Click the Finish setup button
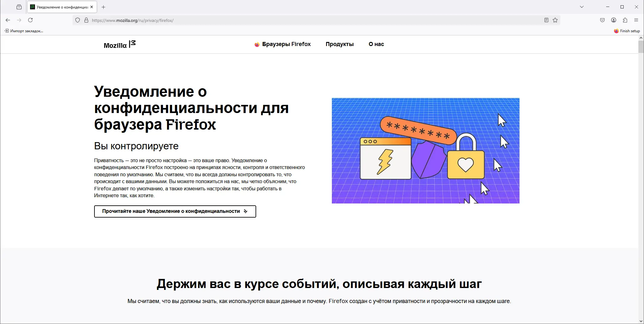This screenshot has height=324, width=644. (627, 31)
